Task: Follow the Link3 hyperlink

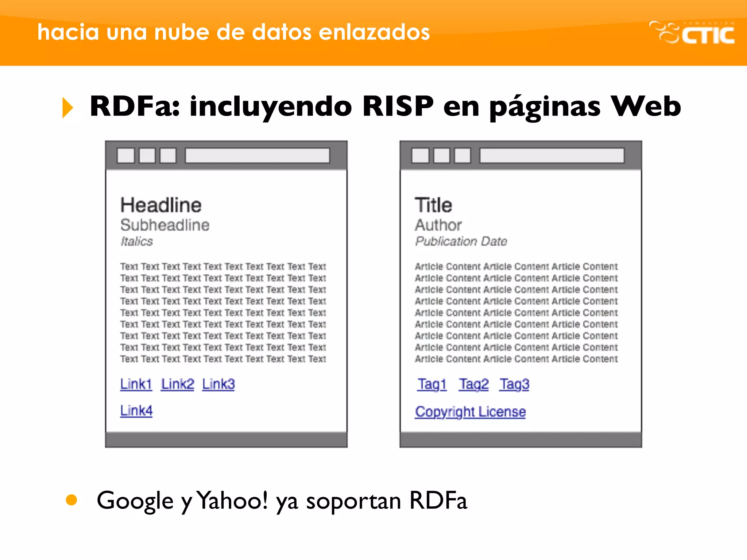Action: point(218,384)
